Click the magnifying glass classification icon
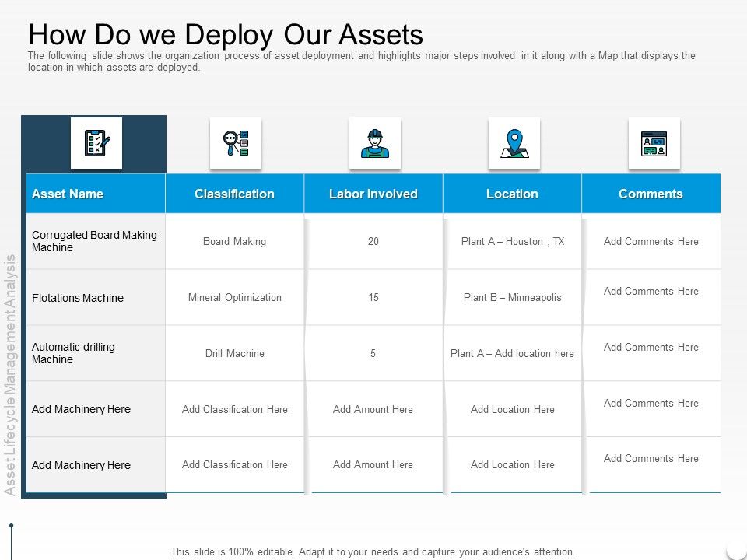747x560 pixels. 236,142
